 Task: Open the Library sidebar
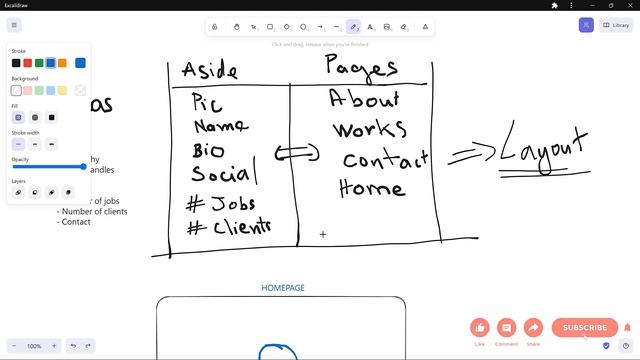point(616,25)
